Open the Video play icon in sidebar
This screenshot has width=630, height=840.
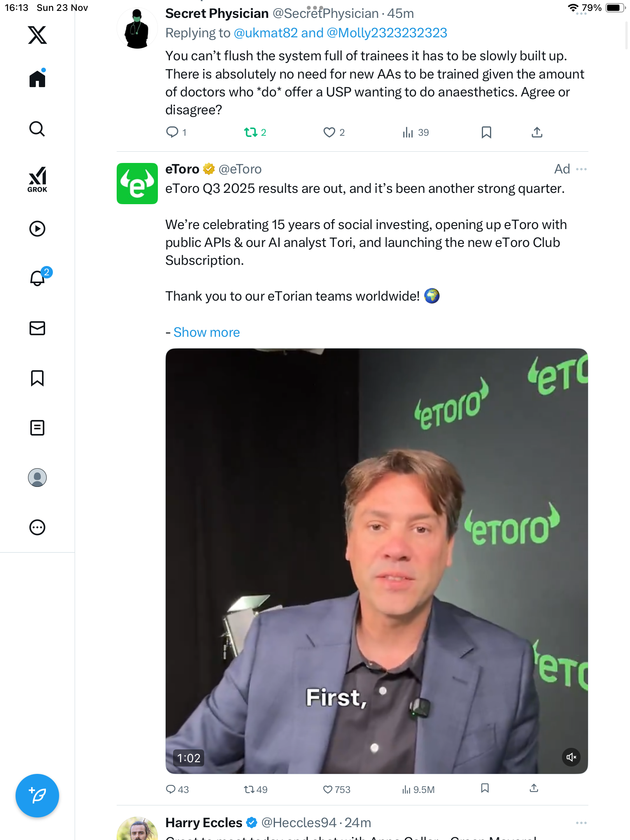pyautogui.click(x=37, y=229)
